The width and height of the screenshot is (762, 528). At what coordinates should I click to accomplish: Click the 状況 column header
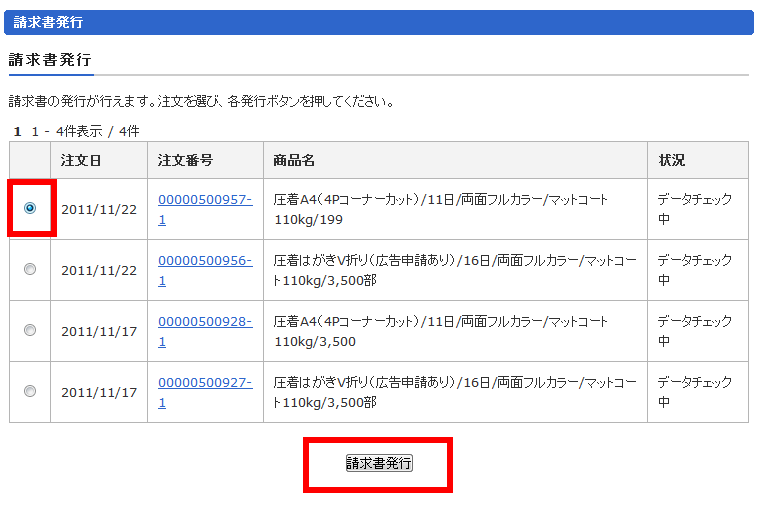tap(671, 160)
